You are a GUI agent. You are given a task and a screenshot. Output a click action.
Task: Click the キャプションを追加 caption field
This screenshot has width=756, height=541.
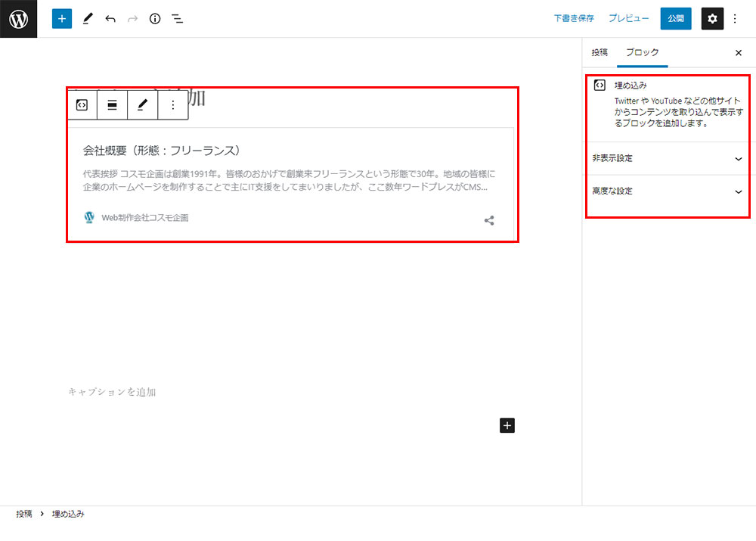point(113,392)
